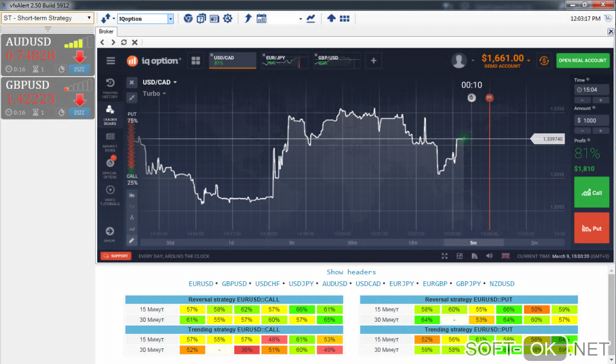Click the SUPPORT button
Screen dimensions: 616x364
pos(116,256)
